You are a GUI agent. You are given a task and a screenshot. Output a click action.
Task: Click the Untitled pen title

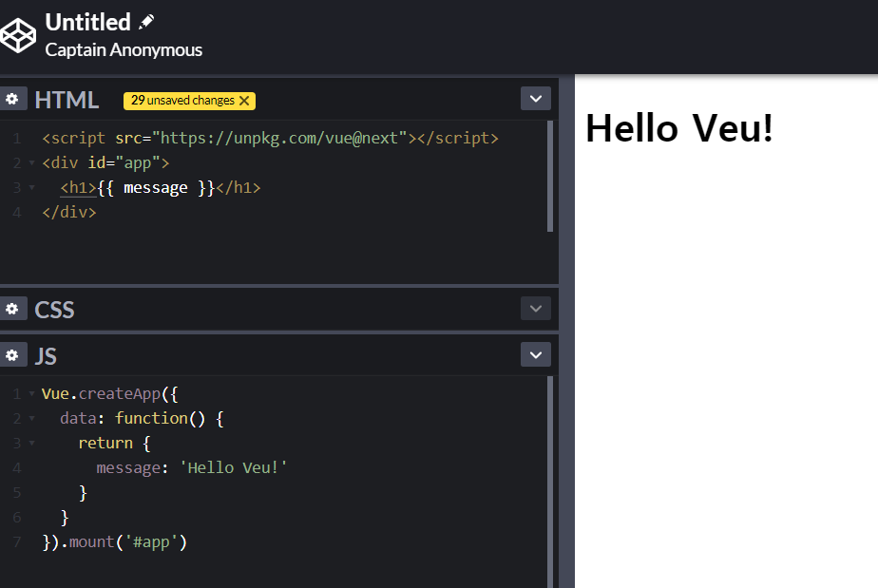click(88, 23)
